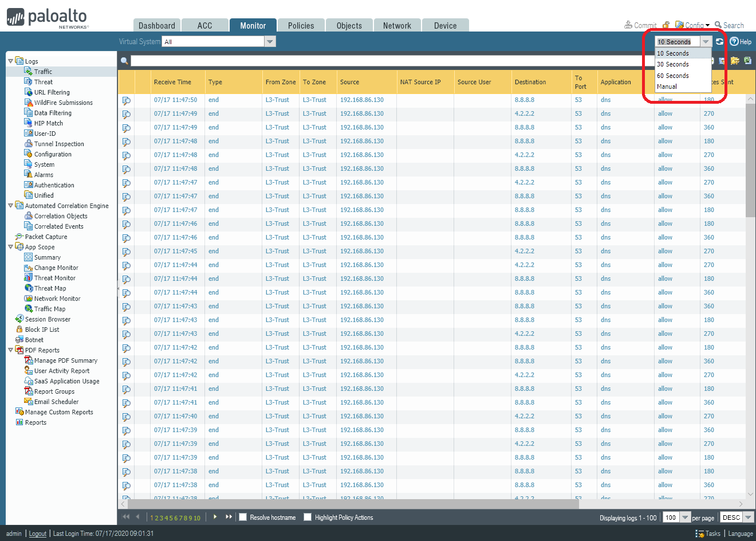756x541 pixels.
Task: Enable the Resolve hostname checkbox
Action: coord(243,517)
